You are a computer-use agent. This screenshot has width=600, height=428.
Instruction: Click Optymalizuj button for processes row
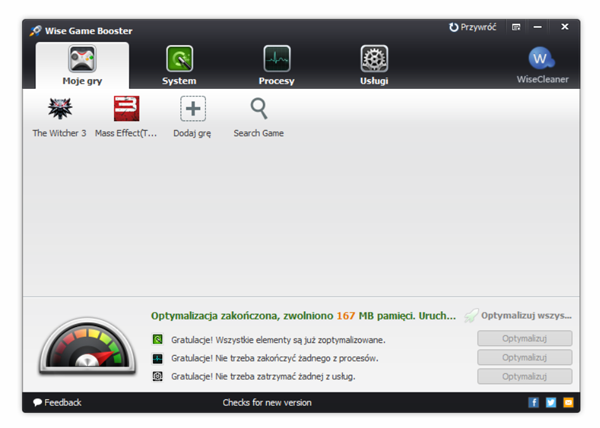pos(525,358)
